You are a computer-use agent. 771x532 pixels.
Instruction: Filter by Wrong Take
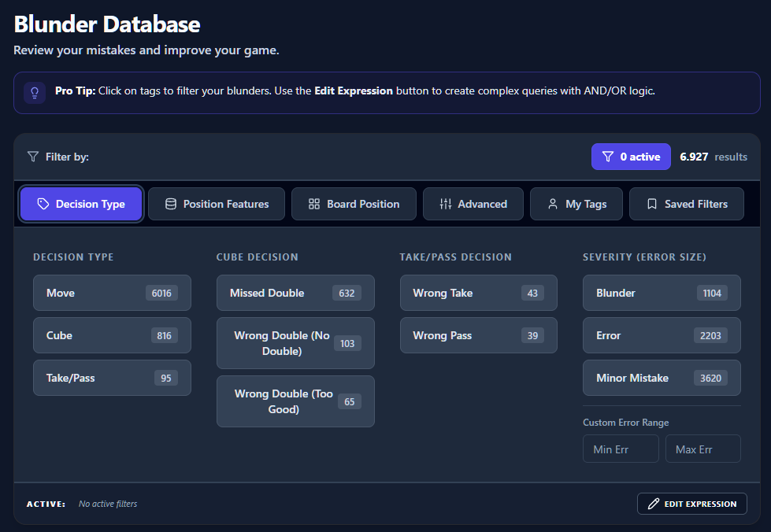(x=479, y=293)
